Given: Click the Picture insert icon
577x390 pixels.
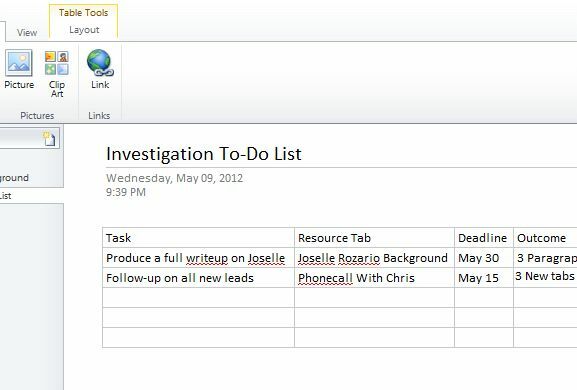Looking at the screenshot, I should pyautogui.click(x=19, y=70).
